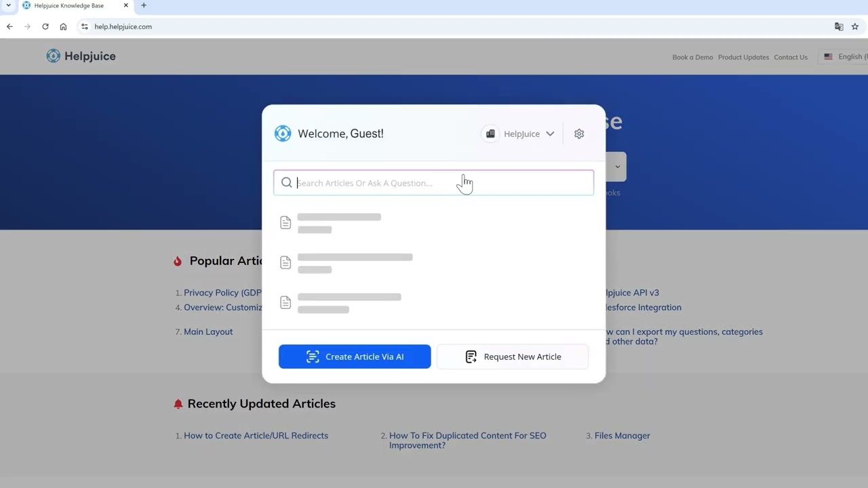Open Book a Demo link
The width and height of the screenshot is (868, 488).
point(692,58)
